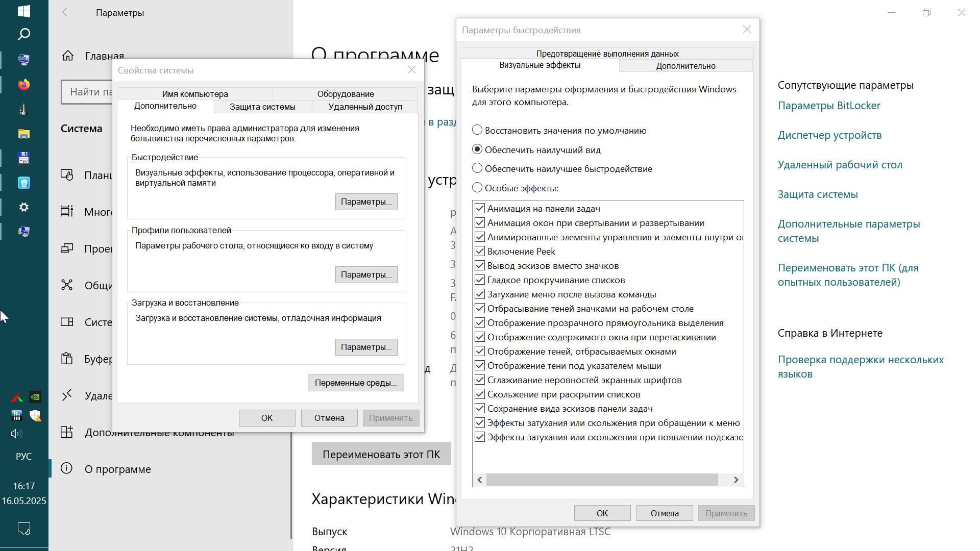Click the volume speaker tray icon
The image size is (980, 551).
tap(16, 434)
